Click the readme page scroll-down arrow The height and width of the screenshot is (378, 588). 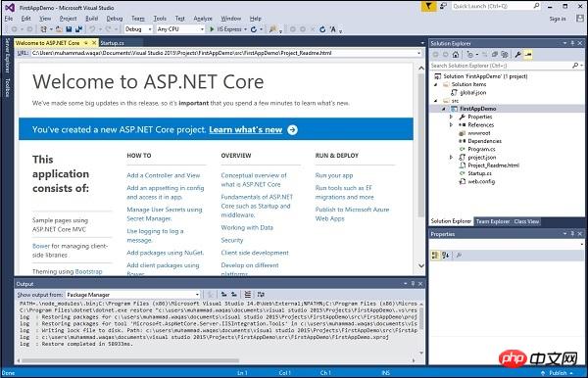coord(421,265)
